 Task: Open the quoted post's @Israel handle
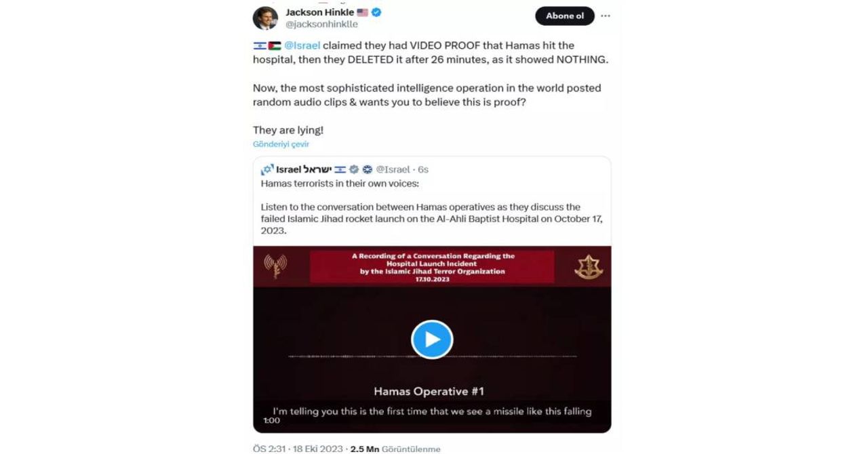pos(393,169)
